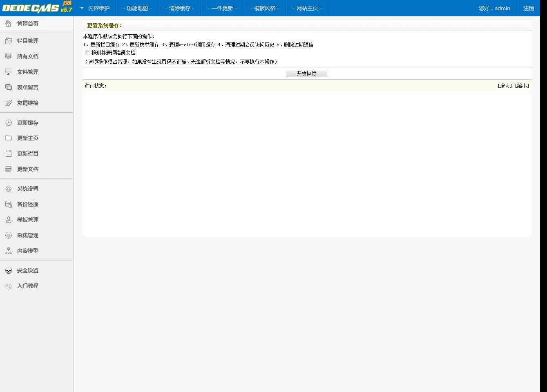Select 更新缓存 in sidebar

(x=28, y=122)
